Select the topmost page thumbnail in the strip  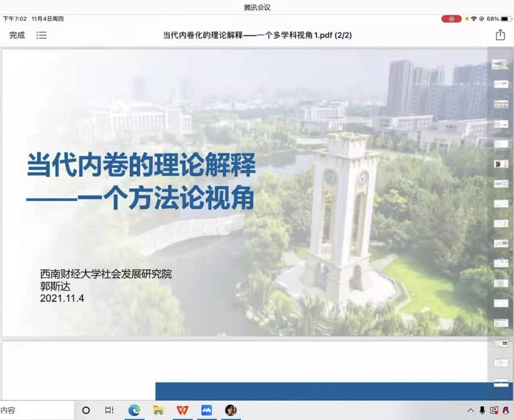point(501,64)
